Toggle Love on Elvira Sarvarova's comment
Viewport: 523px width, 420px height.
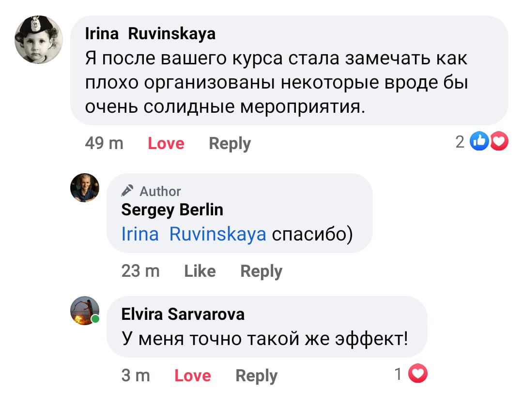[x=193, y=376]
